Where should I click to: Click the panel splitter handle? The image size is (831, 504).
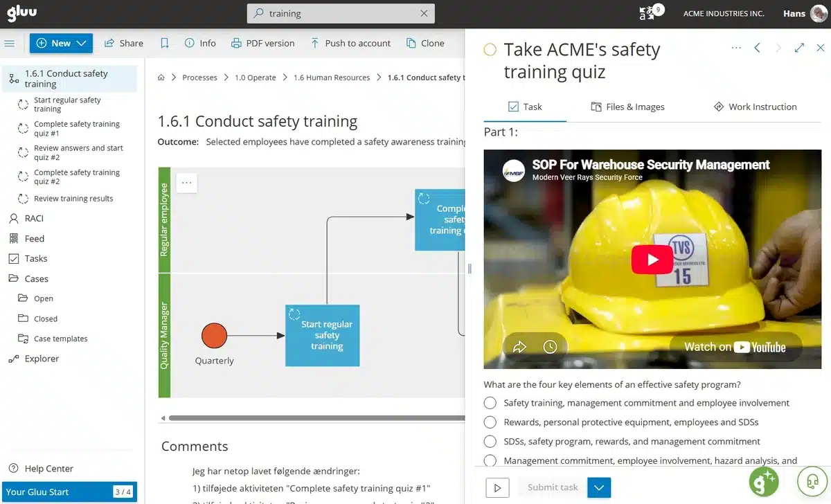click(470, 269)
